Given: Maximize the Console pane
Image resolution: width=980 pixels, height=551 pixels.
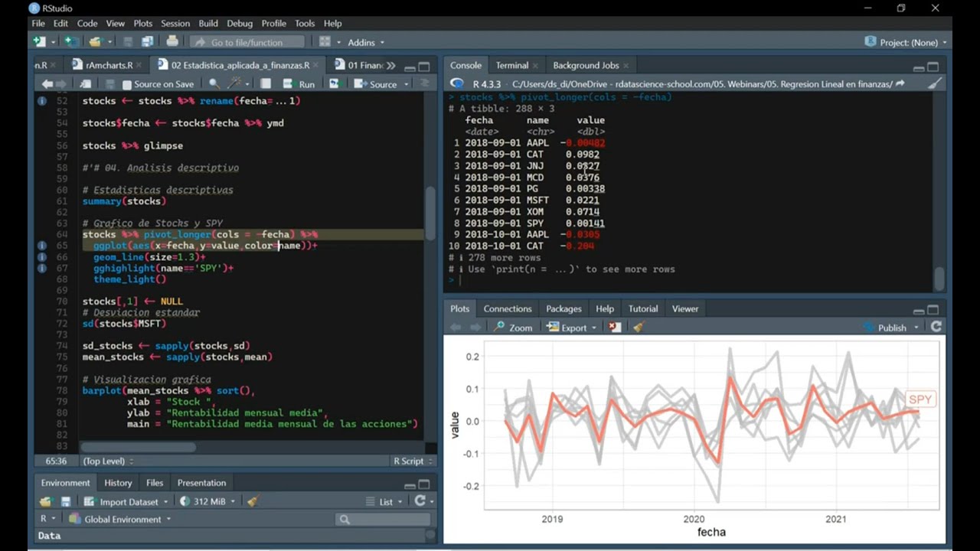Looking at the screenshot, I should tap(933, 67).
